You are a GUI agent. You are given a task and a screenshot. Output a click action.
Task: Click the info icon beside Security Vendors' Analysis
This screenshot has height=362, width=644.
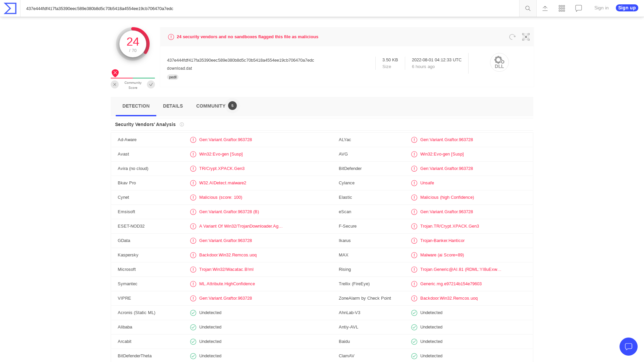(182, 124)
